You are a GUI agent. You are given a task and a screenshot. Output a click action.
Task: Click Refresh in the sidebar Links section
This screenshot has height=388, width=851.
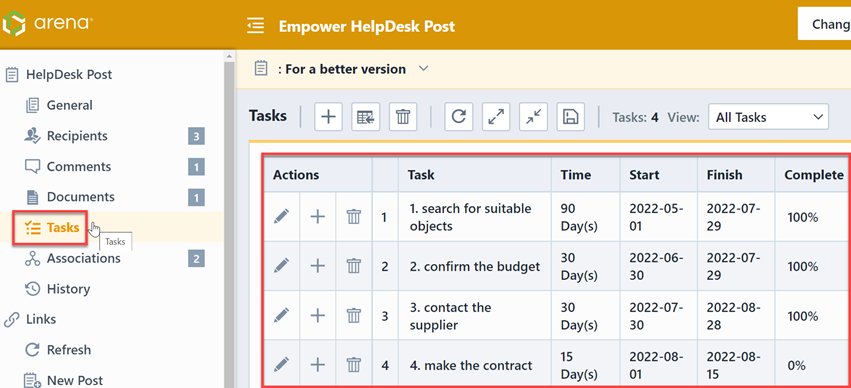click(68, 350)
